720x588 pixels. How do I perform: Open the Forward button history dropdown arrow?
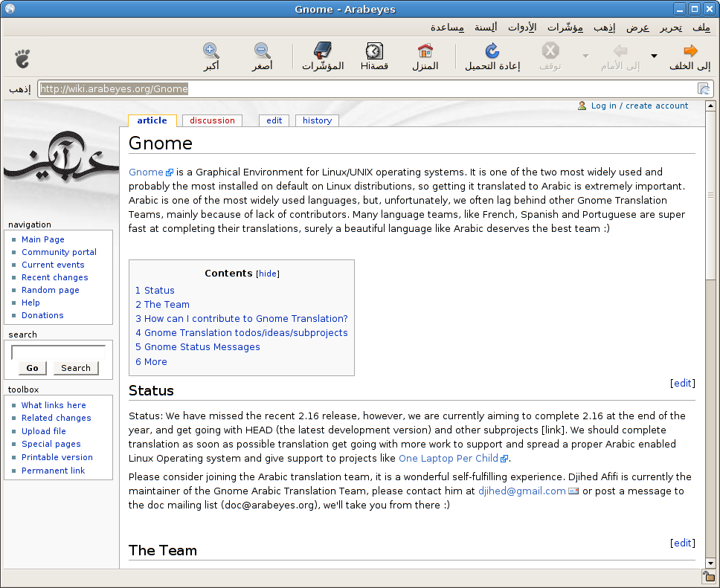pyautogui.click(x=585, y=56)
